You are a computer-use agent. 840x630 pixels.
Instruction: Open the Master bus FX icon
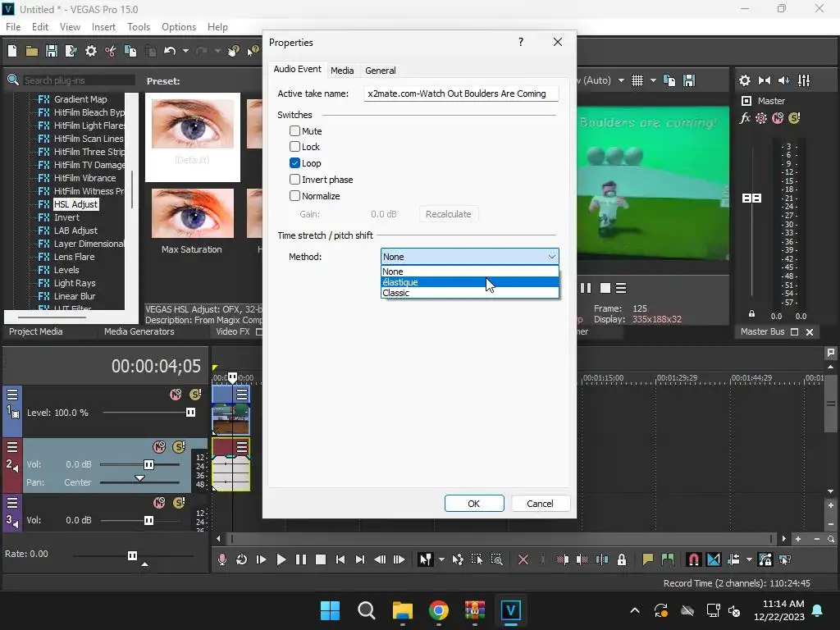745,118
